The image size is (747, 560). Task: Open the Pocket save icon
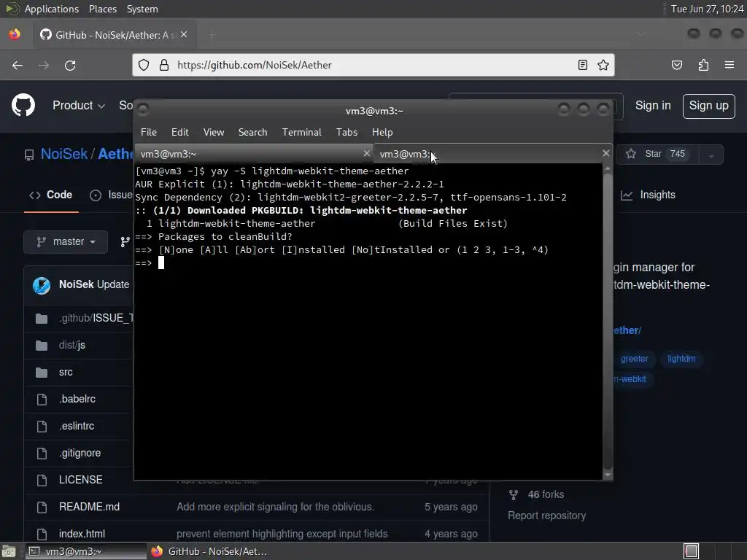tap(677, 65)
